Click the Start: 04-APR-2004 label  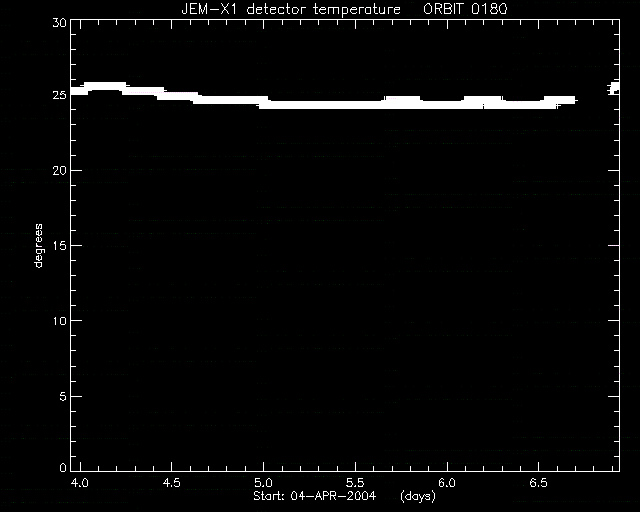point(314,496)
